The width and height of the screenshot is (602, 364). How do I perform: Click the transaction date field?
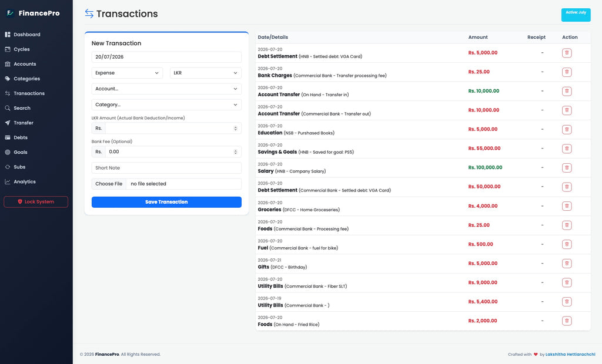[166, 57]
